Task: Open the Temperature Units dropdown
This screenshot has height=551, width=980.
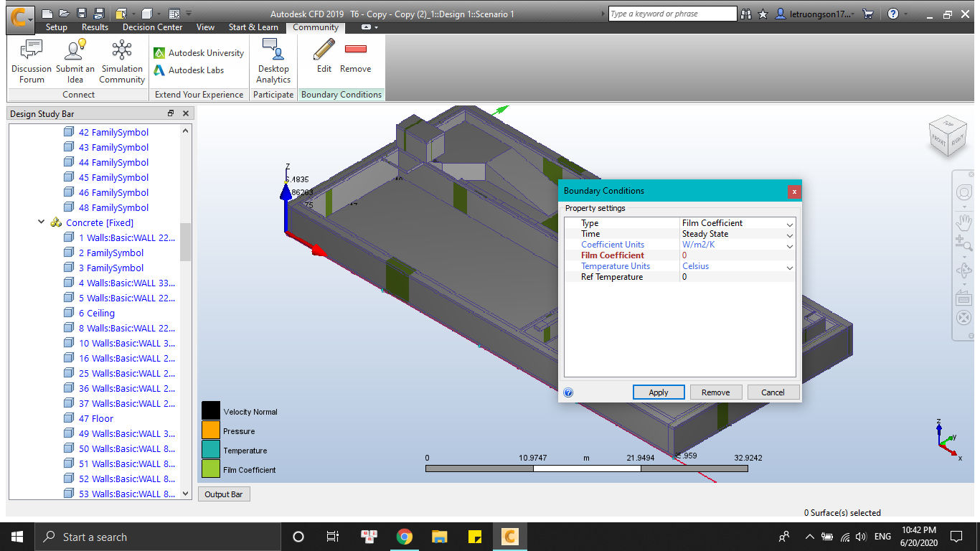Action: [788, 266]
